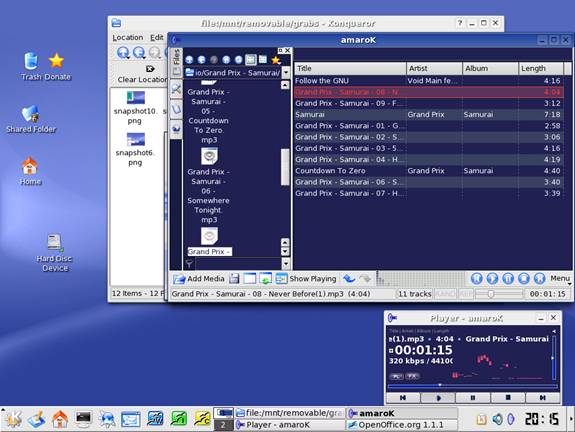Sort playlist by Artist column
The image size is (575, 432).
point(435,69)
